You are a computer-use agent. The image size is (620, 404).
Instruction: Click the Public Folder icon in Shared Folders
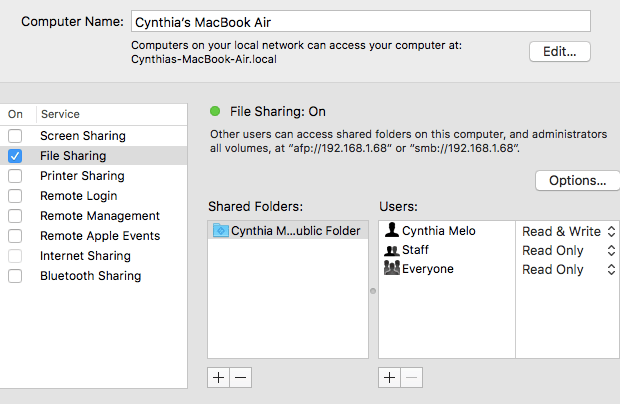pyautogui.click(x=221, y=231)
